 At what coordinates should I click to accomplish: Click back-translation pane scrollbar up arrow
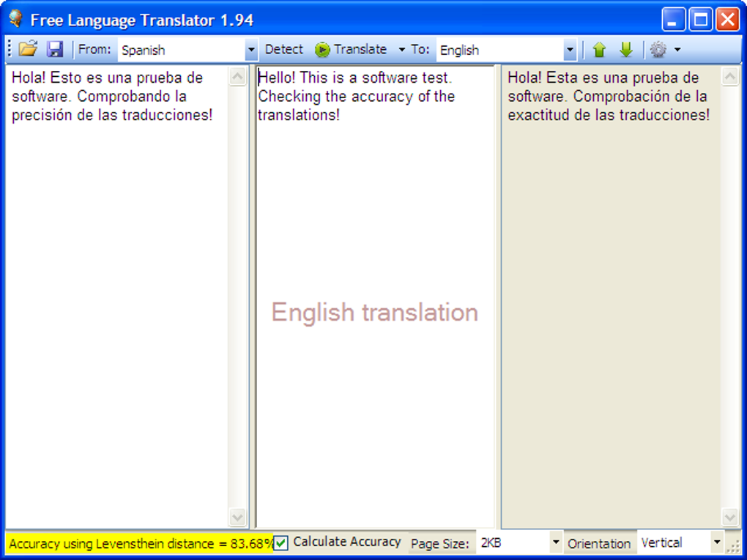[x=730, y=76]
